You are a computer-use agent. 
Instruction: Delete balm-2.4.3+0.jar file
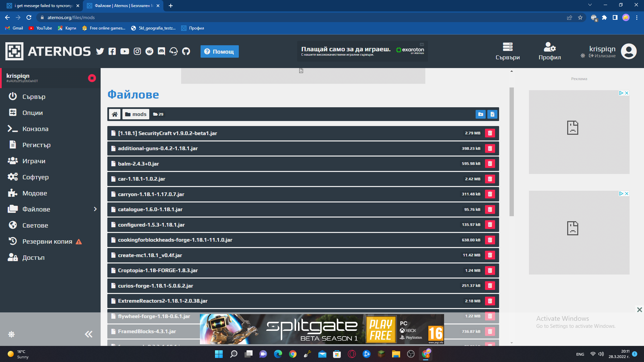click(490, 164)
